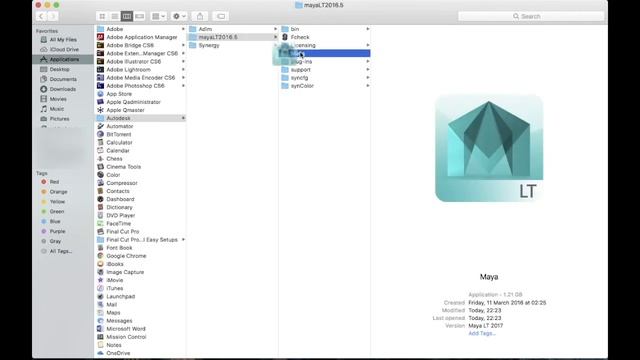Select the iTunes app icon
Image resolution: width=640 pixels, height=360 pixels.
click(x=100, y=288)
